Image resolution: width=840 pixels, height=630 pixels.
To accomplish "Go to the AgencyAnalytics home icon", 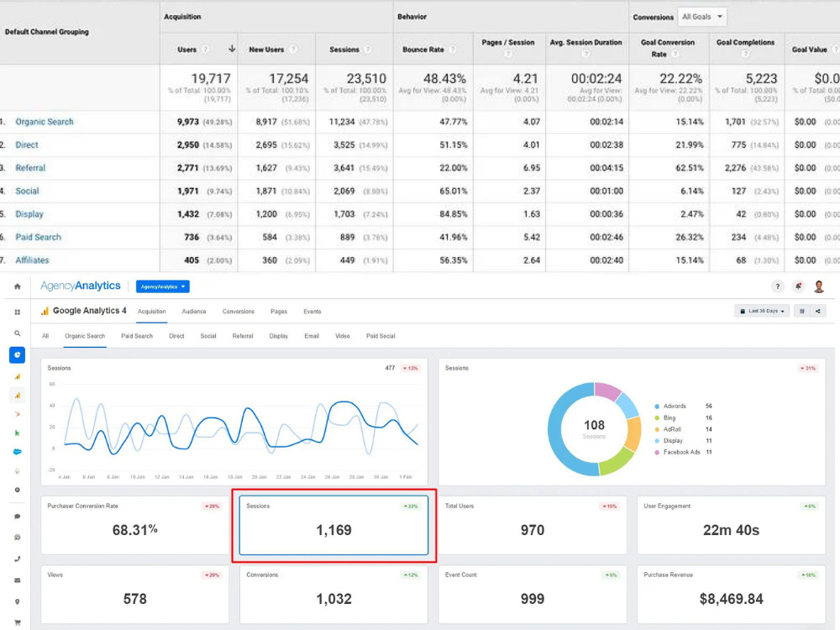I will tap(17, 286).
